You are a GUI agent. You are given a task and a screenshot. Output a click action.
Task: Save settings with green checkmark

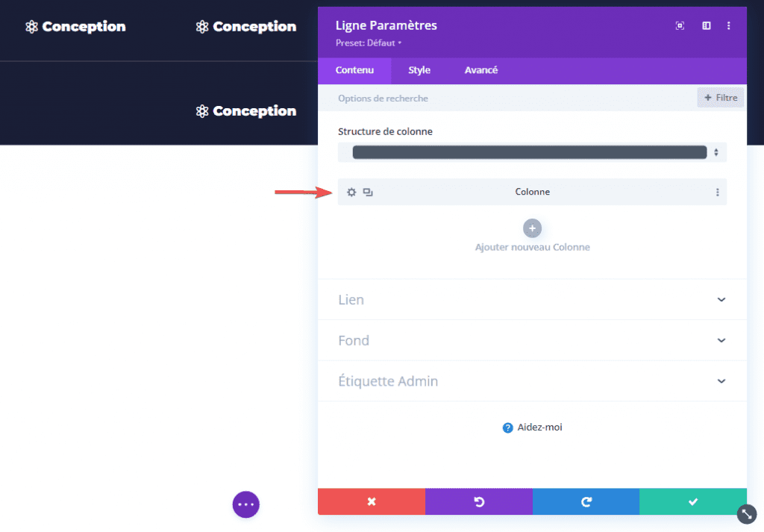693,501
